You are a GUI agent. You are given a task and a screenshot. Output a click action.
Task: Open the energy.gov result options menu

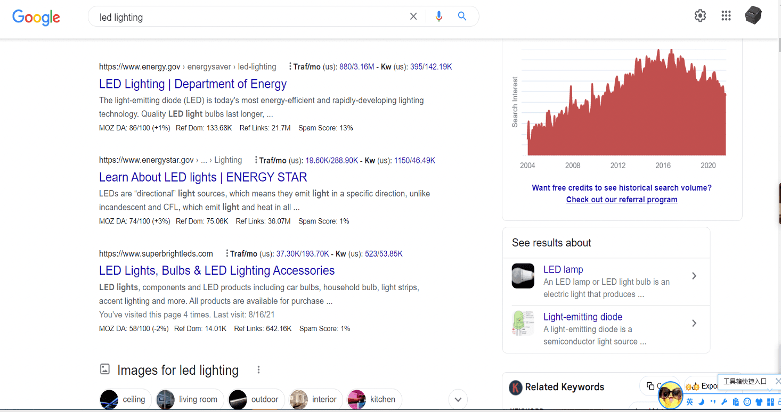pyautogui.click(x=290, y=66)
